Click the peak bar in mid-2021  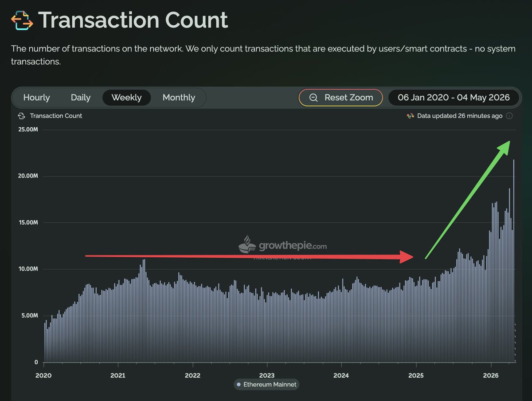coord(144,311)
